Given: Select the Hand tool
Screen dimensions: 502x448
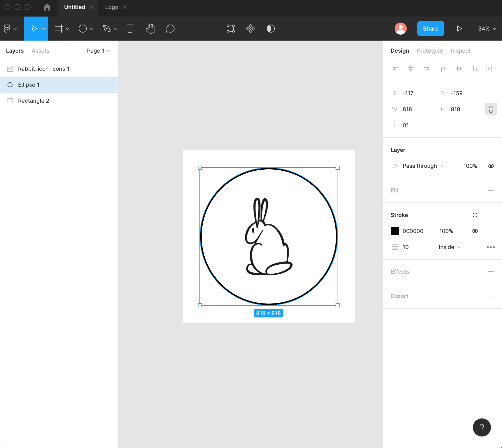Looking at the screenshot, I should point(150,29).
